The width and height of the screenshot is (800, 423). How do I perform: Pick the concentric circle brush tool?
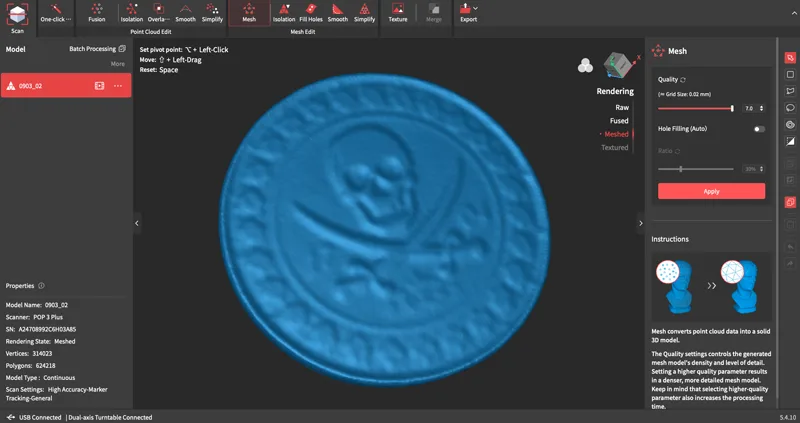(x=790, y=125)
